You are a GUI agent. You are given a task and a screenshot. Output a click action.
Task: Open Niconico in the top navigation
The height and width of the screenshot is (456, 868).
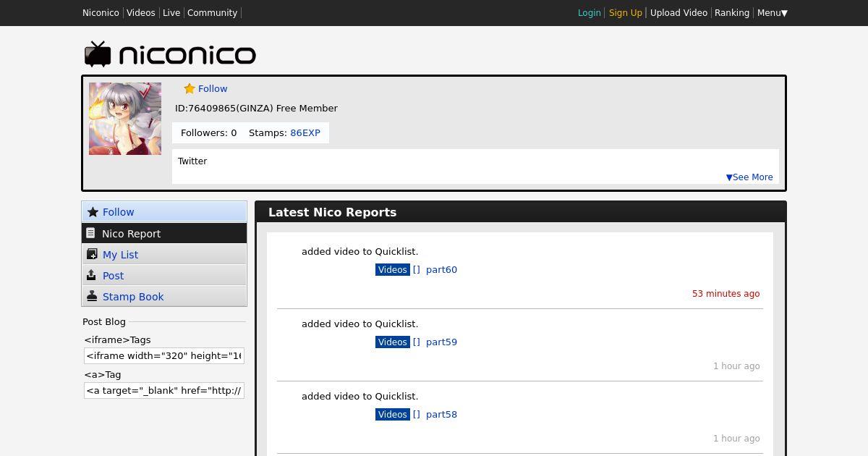tap(101, 13)
